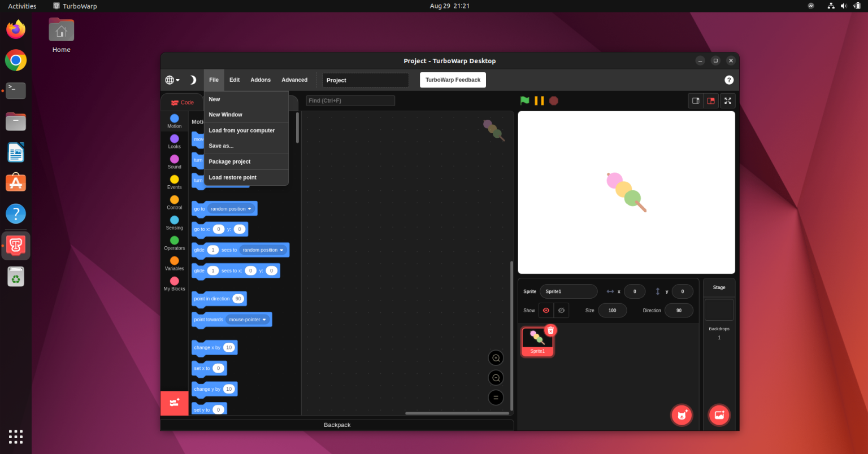The width and height of the screenshot is (868, 454).
Task: Select Package project from the File menu
Action: click(x=229, y=161)
